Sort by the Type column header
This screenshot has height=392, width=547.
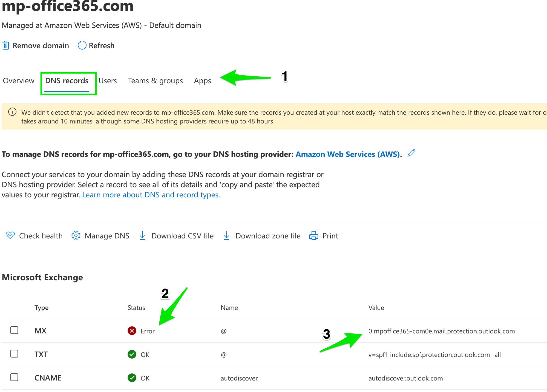point(41,308)
